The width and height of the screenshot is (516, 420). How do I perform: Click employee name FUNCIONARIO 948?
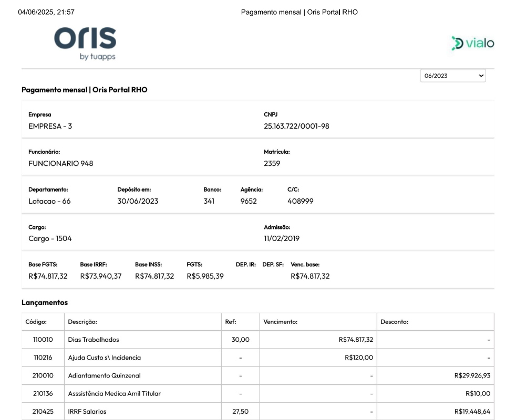[x=60, y=163]
